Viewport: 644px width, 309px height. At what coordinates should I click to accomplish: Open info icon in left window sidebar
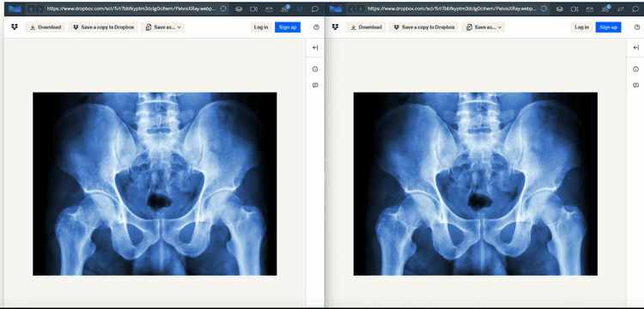tap(315, 70)
